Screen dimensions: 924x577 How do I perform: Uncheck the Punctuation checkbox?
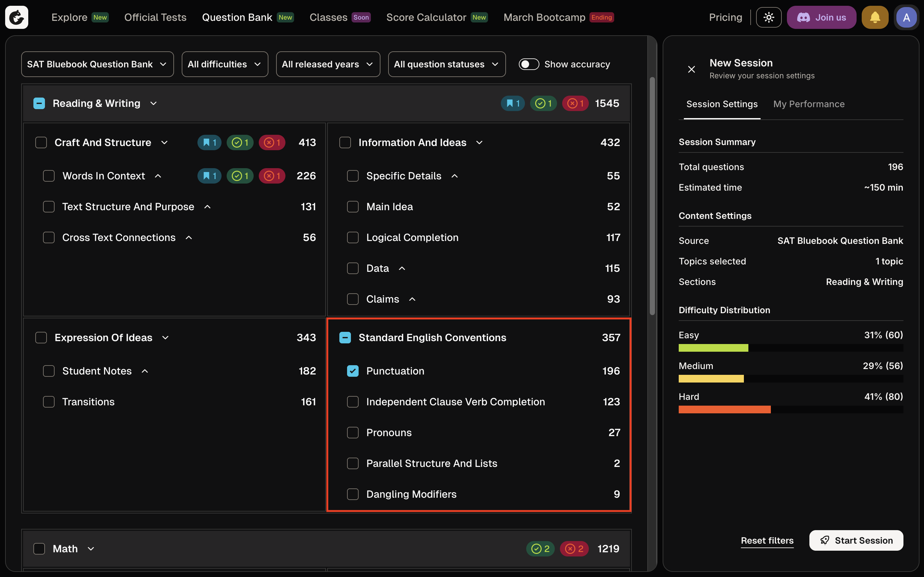click(x=353, y=371)
